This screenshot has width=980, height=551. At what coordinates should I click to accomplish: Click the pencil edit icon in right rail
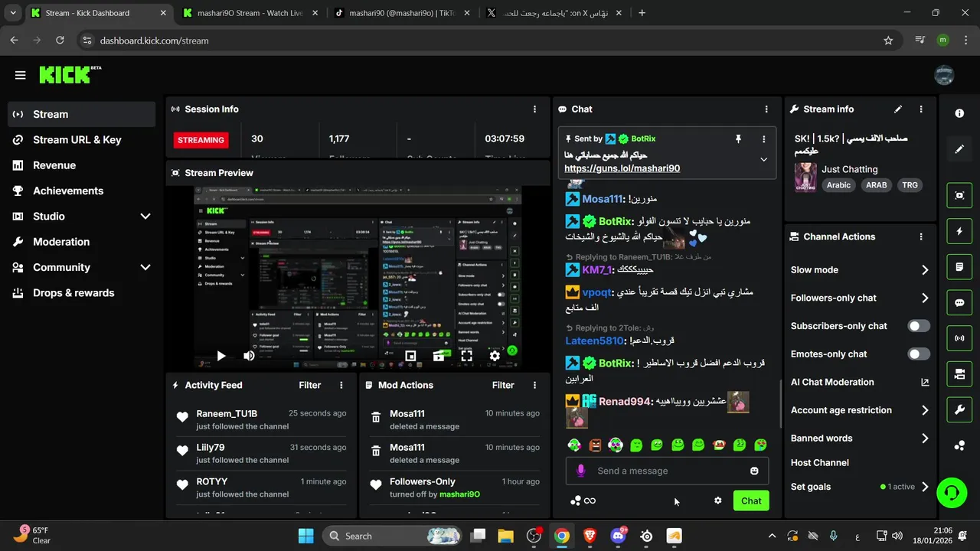[x=959, y=149]
